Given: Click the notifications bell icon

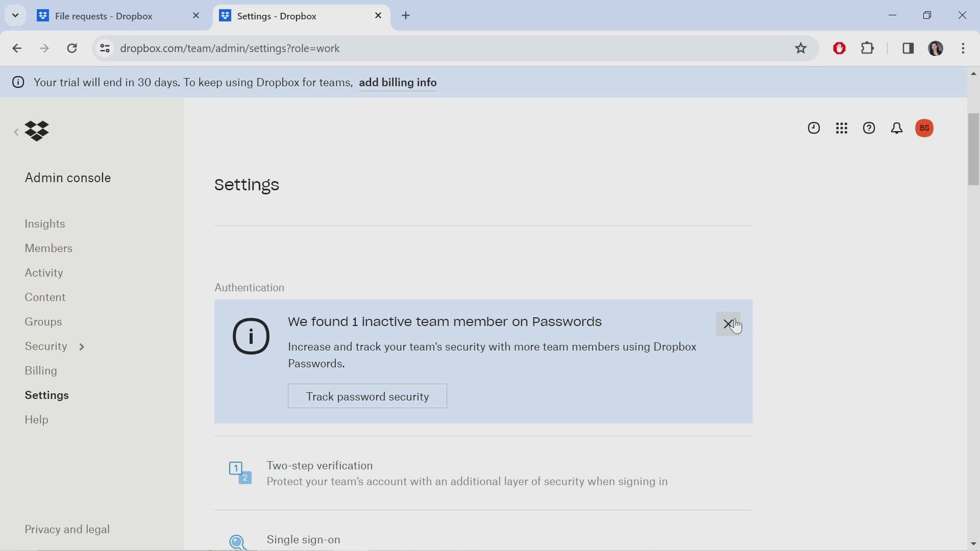Looking at the screenshot, I should 896,128.
